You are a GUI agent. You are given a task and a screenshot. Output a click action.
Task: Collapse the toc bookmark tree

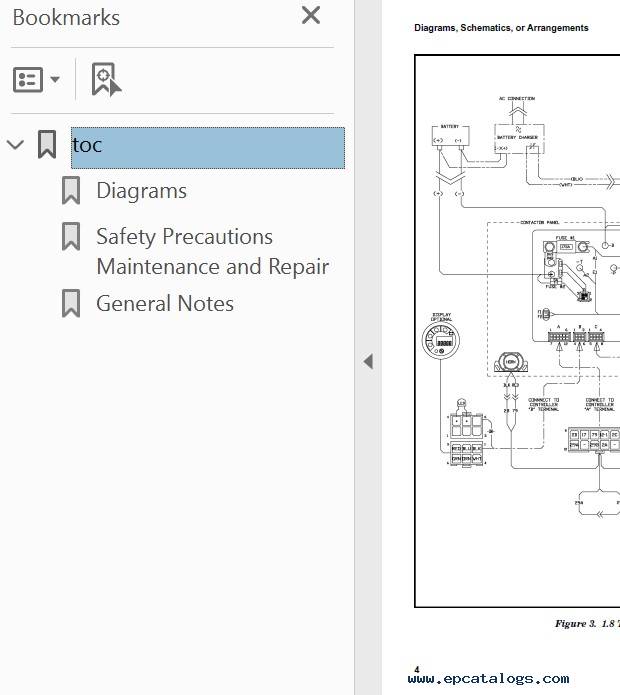16,144
